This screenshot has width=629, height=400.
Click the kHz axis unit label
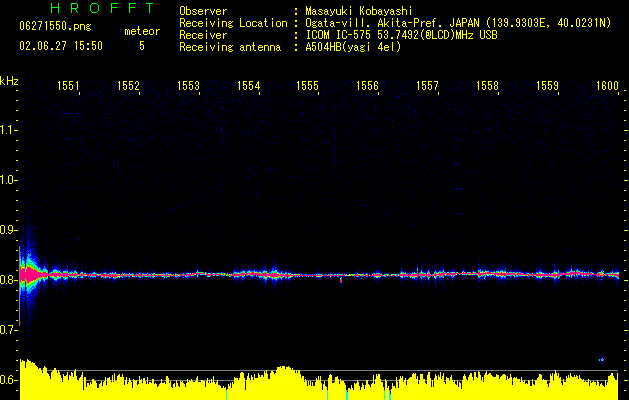(x=9, y=81)
